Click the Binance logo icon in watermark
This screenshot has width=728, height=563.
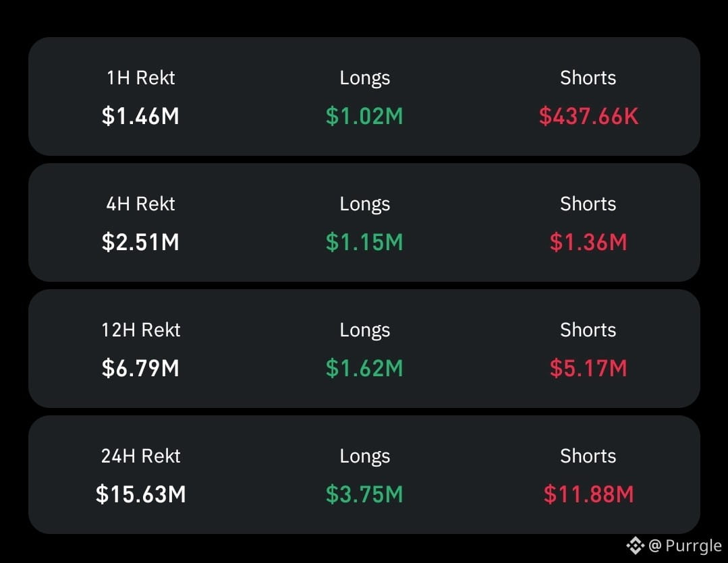[635, 545]
